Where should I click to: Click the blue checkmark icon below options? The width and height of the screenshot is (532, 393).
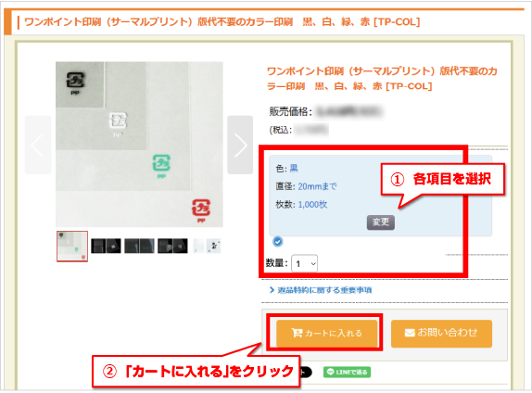tap(277, 242)
